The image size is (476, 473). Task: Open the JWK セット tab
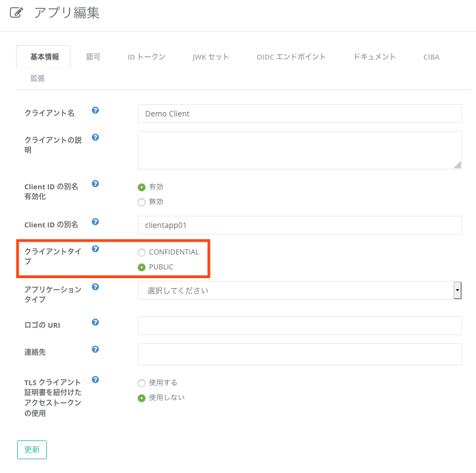pyautogui.click(x=210, y=57)
